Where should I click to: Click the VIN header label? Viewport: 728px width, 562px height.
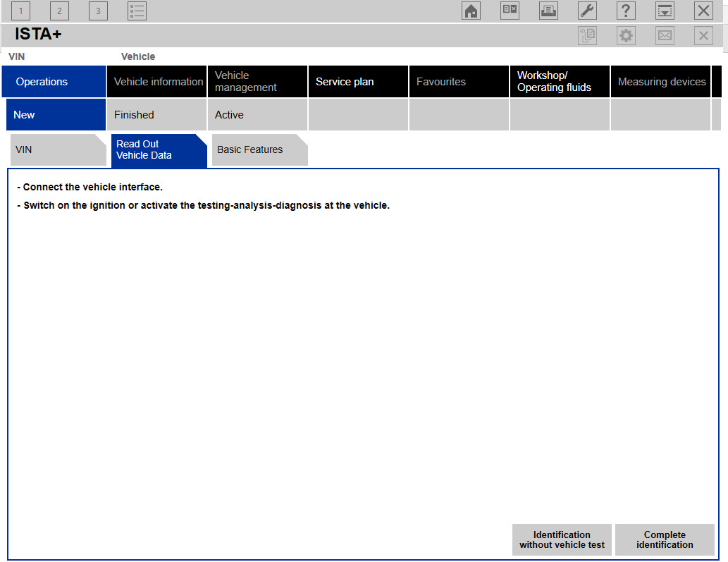(x=17, y=56)
